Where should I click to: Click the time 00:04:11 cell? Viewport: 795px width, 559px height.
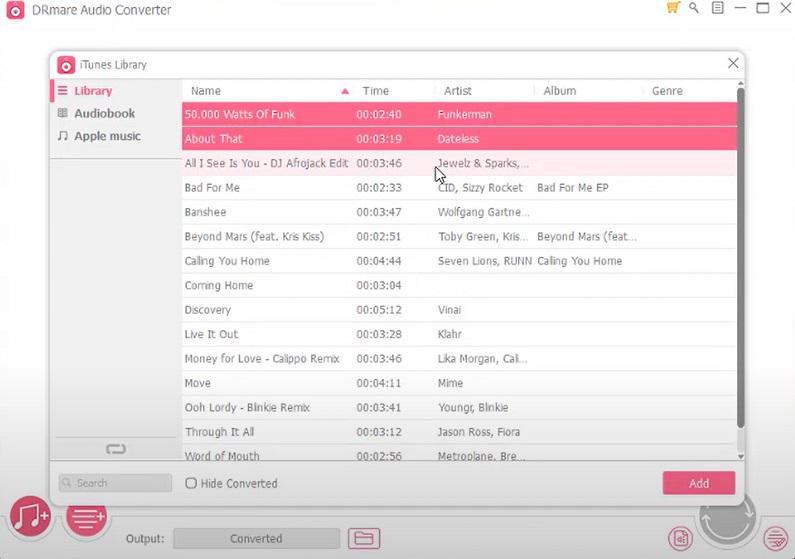click(379, 383)
